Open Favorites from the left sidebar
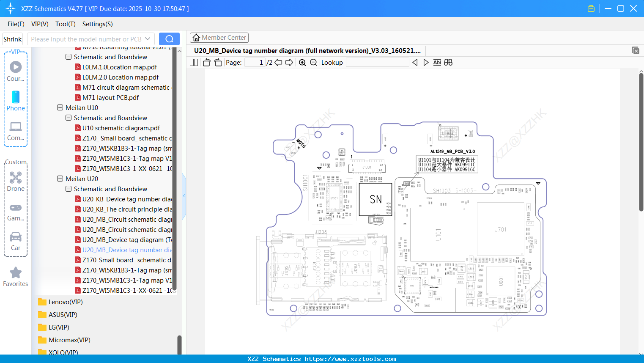This screenshot has width=644, height=363. tap(15, 276)
